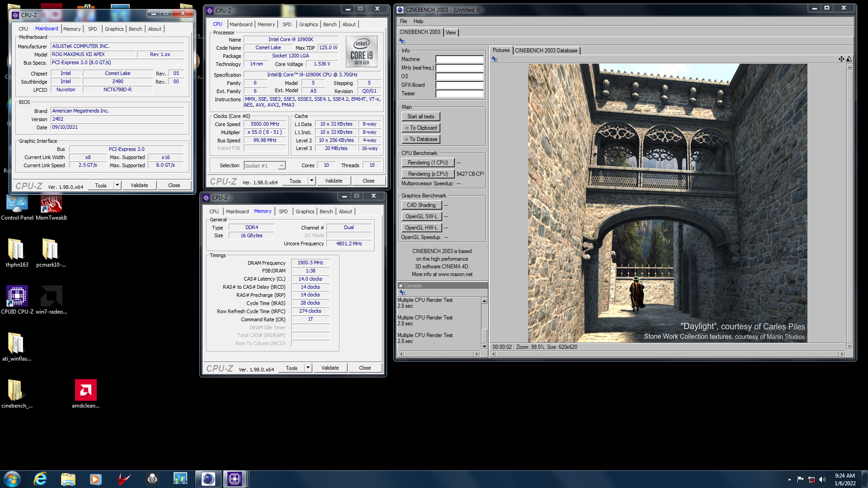Viewport: 868px width, 488px height.
Task: Click picture vertical scrollbar up arrow
Action: pos(849,67)
